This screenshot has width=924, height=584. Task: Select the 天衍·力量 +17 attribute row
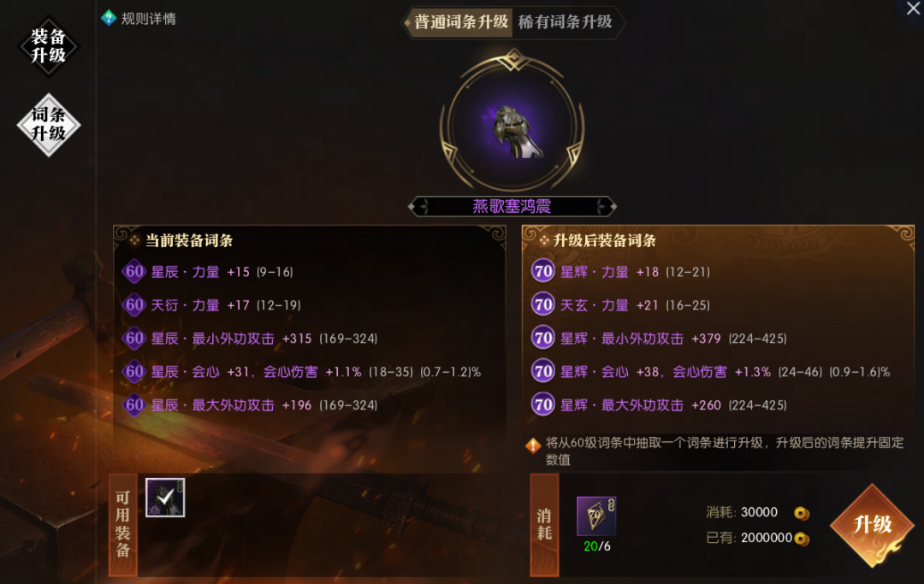click(x=211, y=305)
